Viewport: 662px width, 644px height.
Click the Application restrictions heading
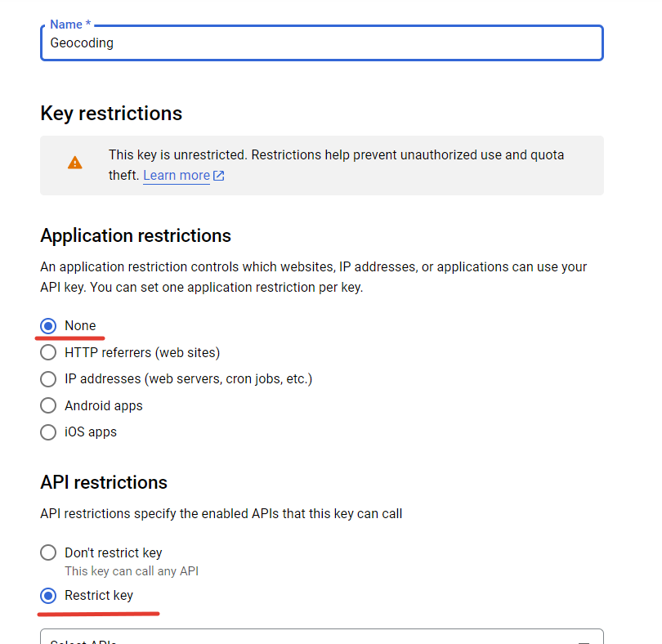pos(136,235)
